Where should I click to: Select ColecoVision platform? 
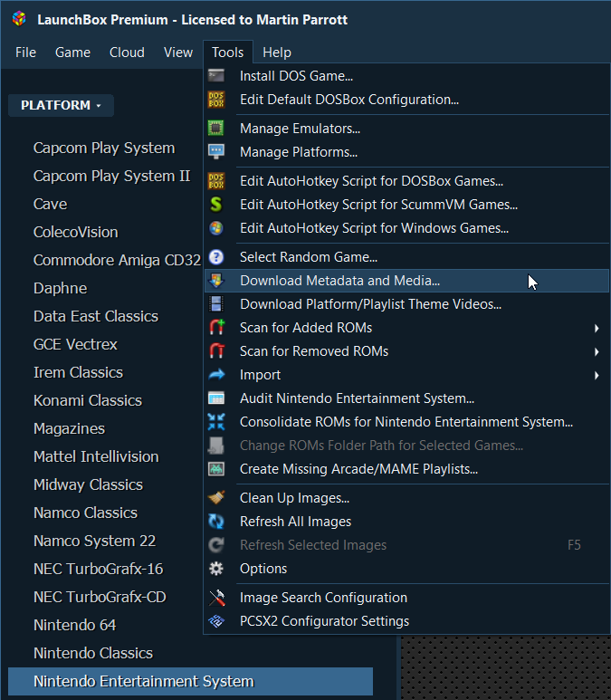(x=76, y=232)
